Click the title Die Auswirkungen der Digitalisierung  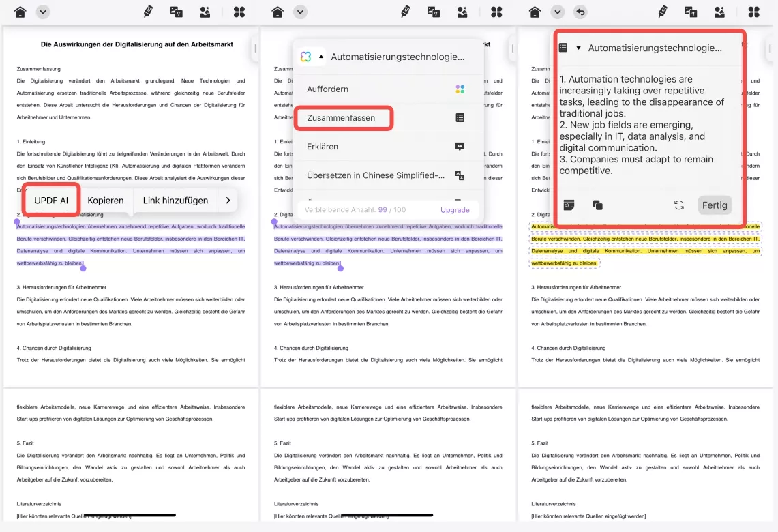[x=137, y=44]
